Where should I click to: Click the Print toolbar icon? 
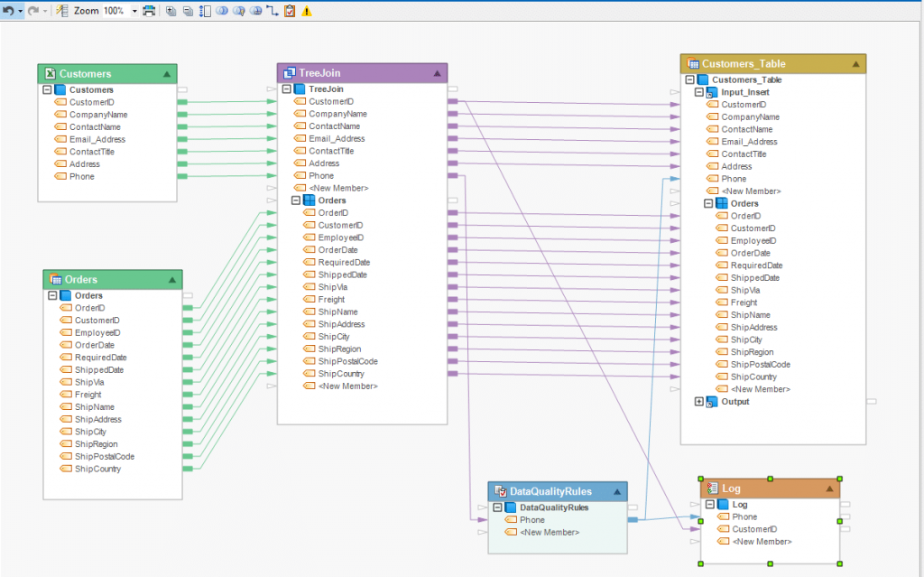point(150,11)
